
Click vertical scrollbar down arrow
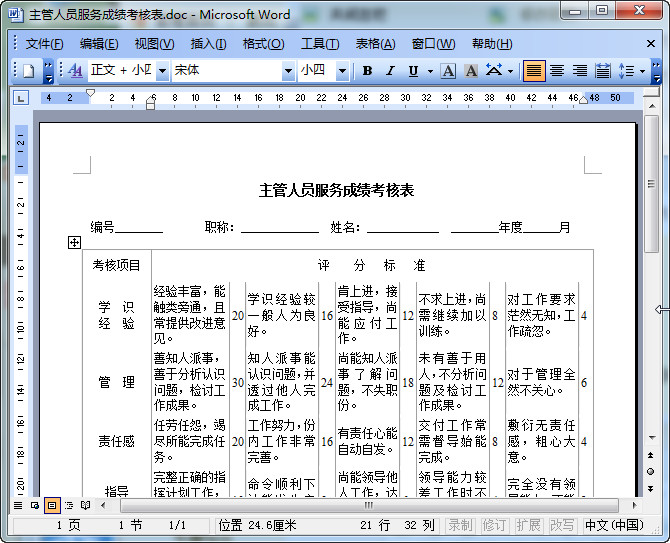pos(652,437)
